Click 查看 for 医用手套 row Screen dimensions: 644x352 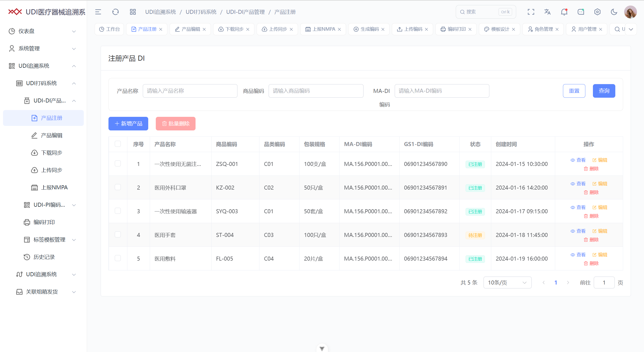click(x=578, y=231)
